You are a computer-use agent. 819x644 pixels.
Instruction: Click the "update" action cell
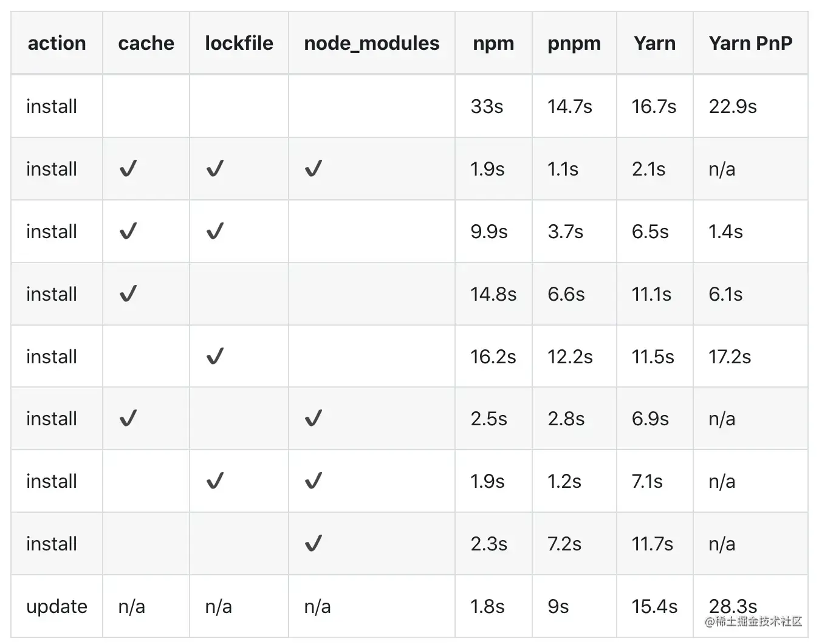tap(57, 606)
